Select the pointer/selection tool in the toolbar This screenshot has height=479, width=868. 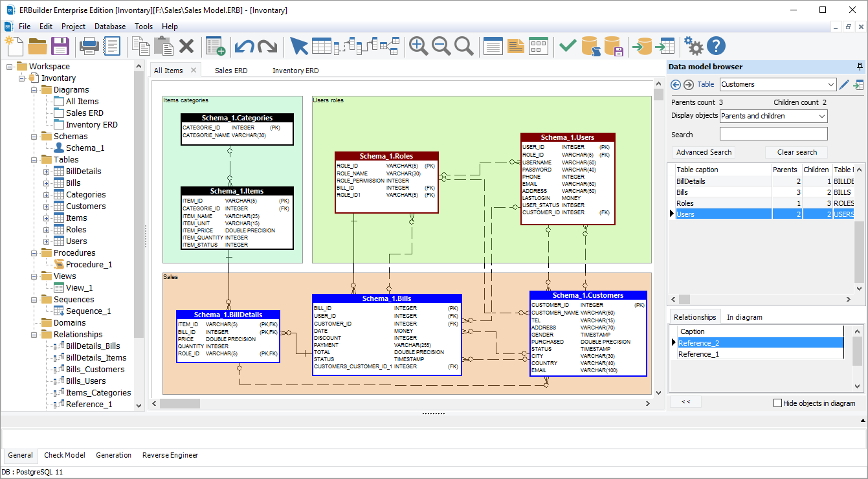click(x=299, y=46)
